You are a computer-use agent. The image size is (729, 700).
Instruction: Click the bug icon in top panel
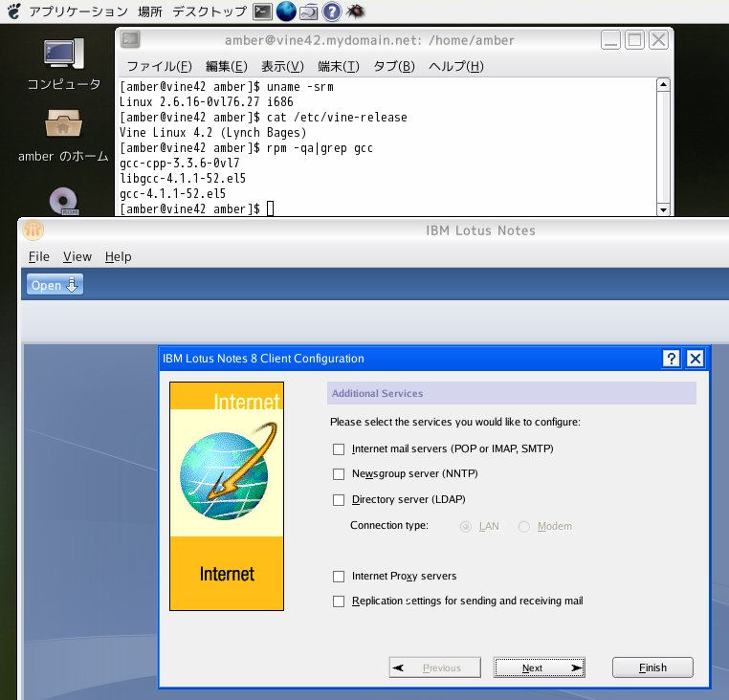(356, 11)
